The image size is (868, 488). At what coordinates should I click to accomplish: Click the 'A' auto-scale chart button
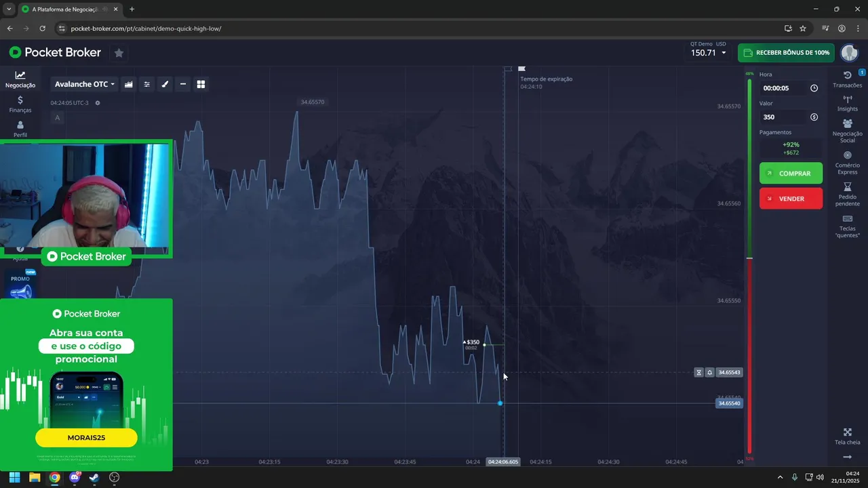click(57, 118)
